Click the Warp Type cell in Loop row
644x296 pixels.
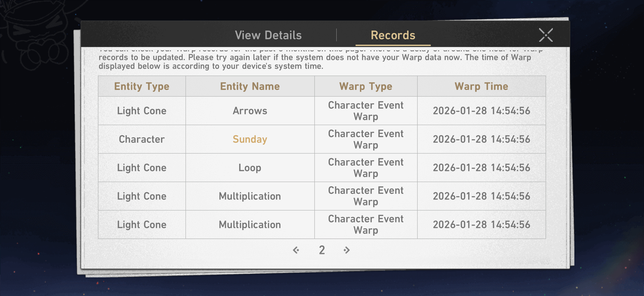tap(366, 168)
